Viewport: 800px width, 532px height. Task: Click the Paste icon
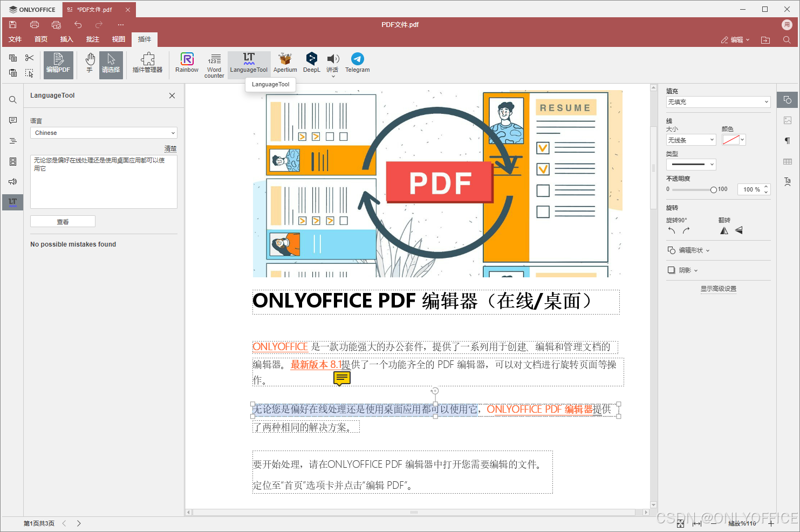point(13,73)
